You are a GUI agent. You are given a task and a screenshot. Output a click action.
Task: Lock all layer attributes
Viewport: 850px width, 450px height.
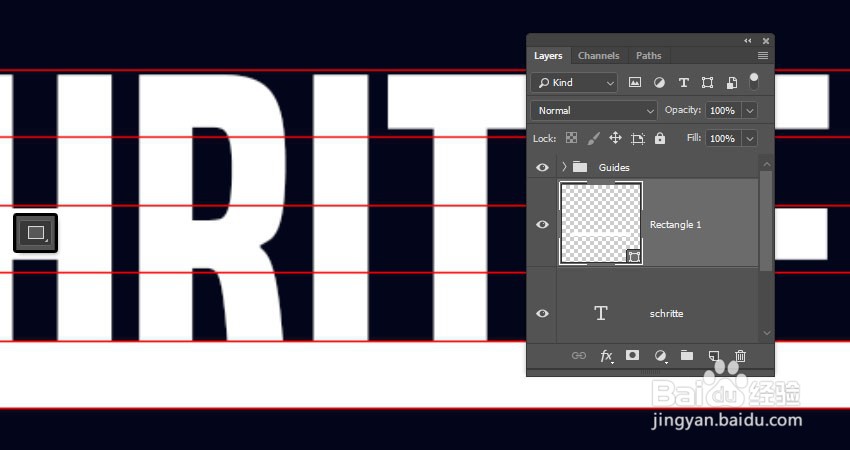click(660, 138)
